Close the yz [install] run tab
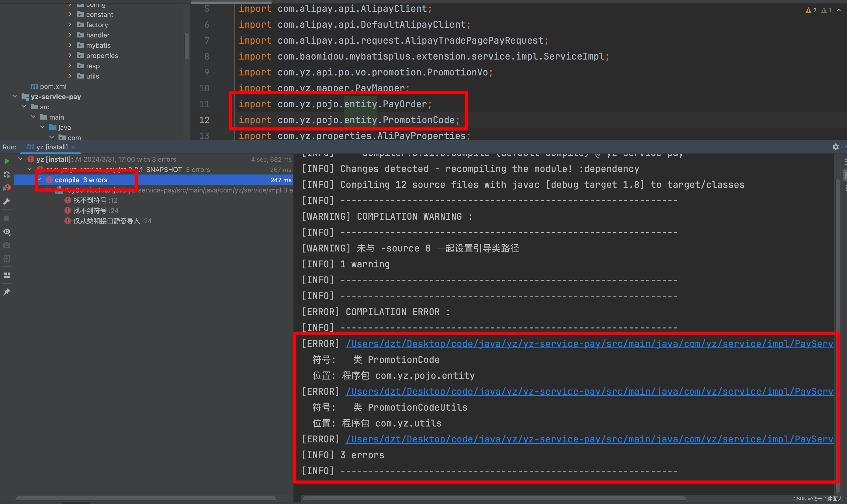This screenshot has height=504, width=847. click(x=73, y=147)
